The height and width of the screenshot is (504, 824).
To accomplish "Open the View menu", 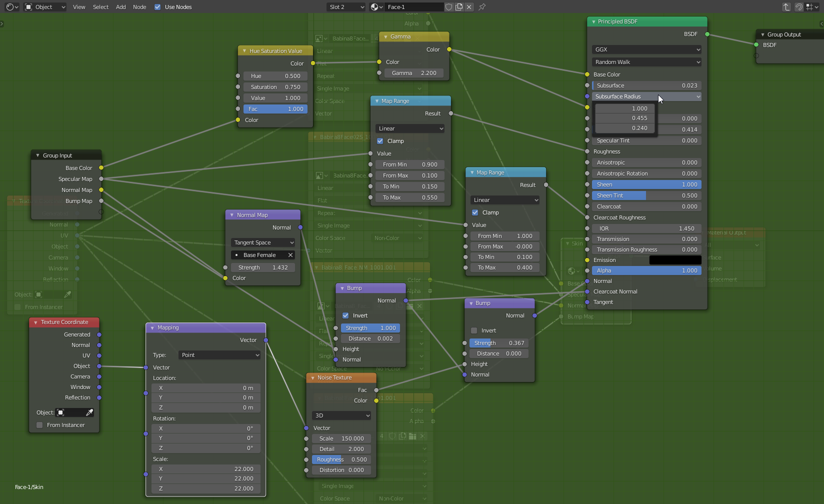I will click(x=79, y=7).
